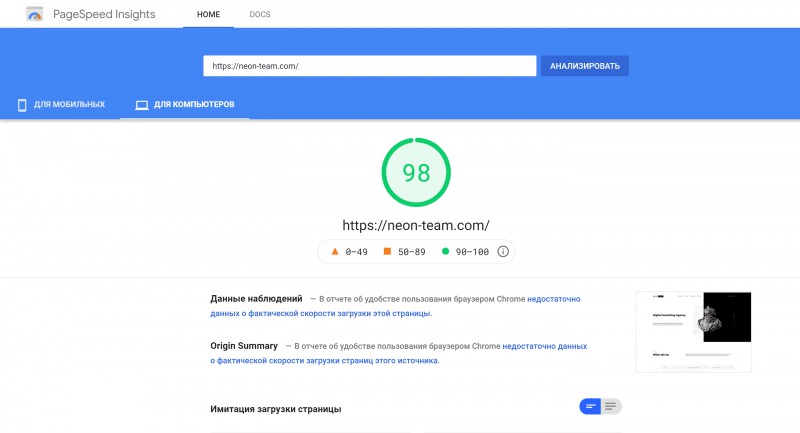Click the laptop computer icon
The height and width of the screenshot is (433, 800).
[x=142, y=105]
